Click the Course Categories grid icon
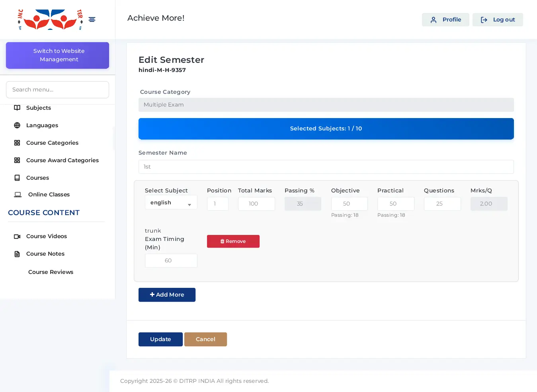 pyautogui.click(x=17, y=143)
